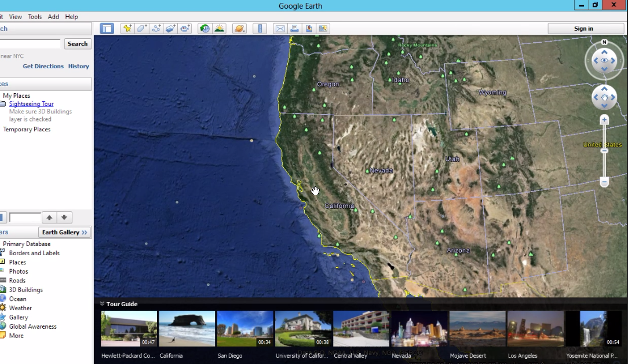Select the Primary Database layer
Screen dimensions: 628x364
click(27, 244)
